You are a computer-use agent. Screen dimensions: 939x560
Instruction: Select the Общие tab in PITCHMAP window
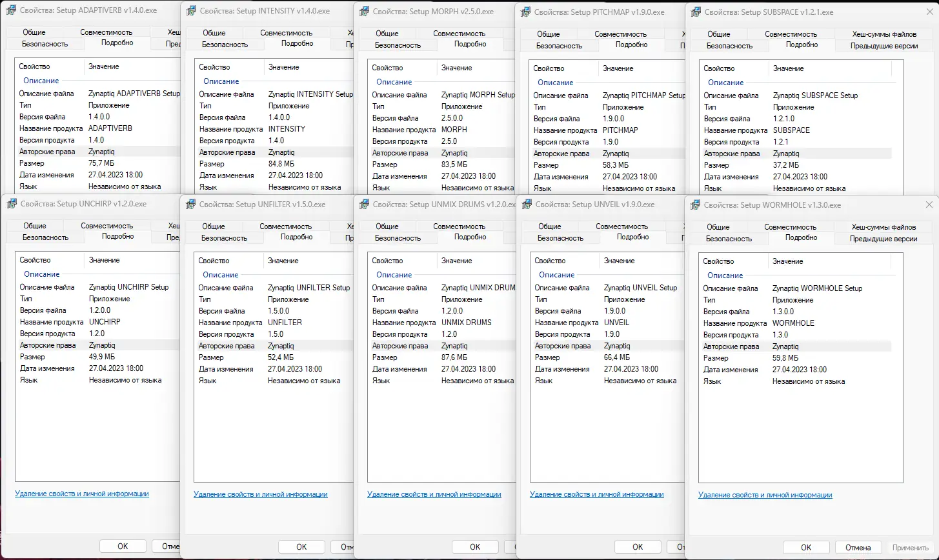tap(549, 34)
